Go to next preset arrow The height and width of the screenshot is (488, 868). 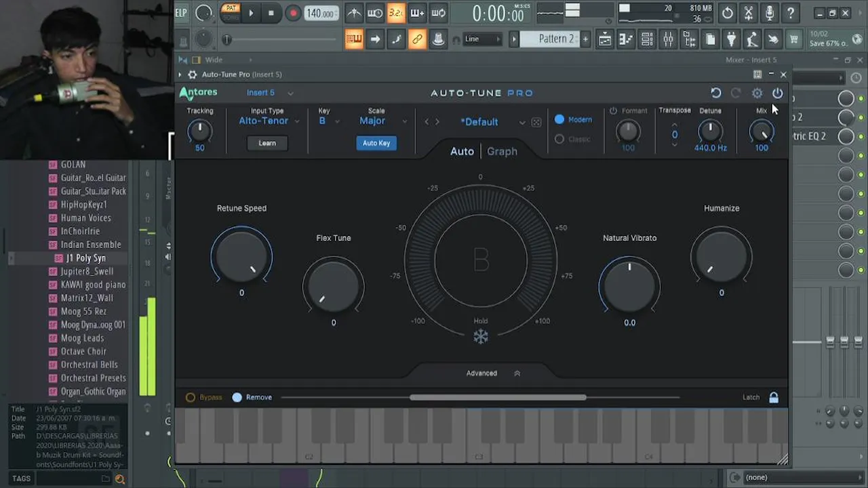437,122
